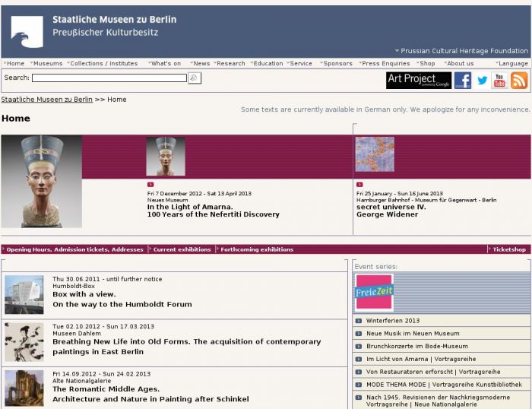Open Breathing New Life into Old Forms link
The width and height of the screenshot is (532, 409).
pos(187,347)
